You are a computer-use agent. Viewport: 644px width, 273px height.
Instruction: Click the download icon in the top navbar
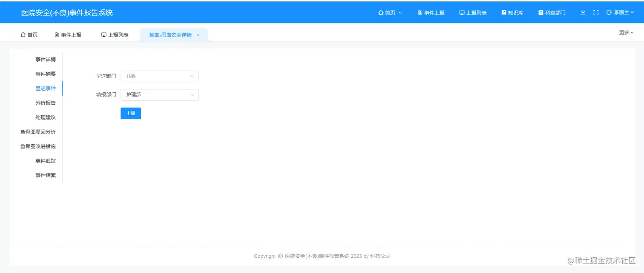click(x=583, y=12)
